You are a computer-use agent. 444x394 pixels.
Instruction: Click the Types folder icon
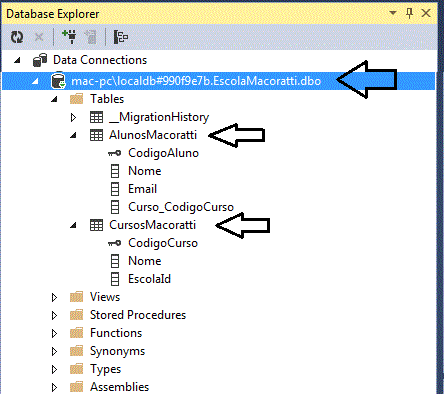point(76,369)
